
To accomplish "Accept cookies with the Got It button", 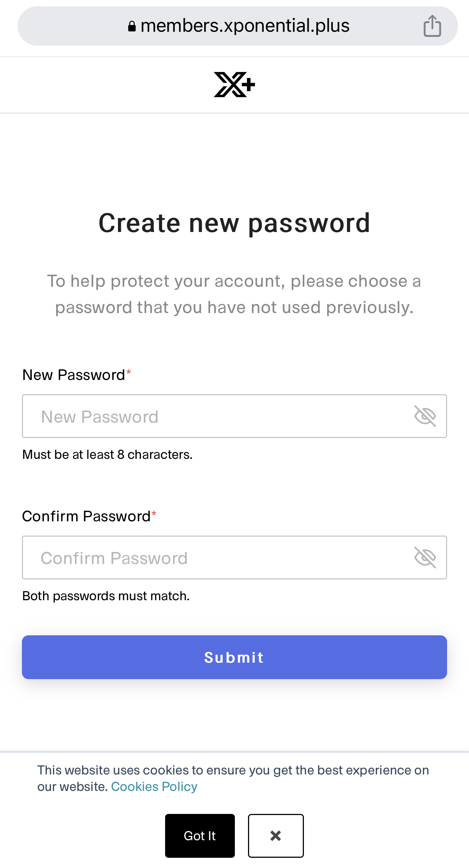I will 200,836.
